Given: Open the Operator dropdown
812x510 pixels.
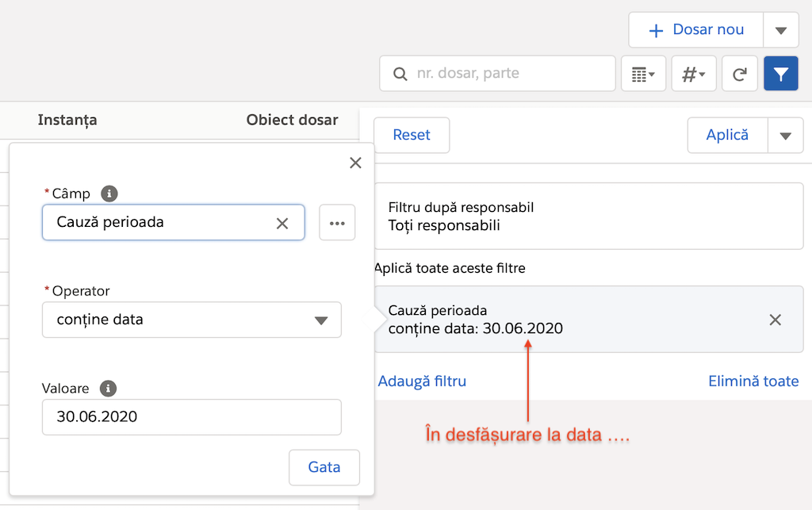Looking at the screenshot, I should click(191, 320).
